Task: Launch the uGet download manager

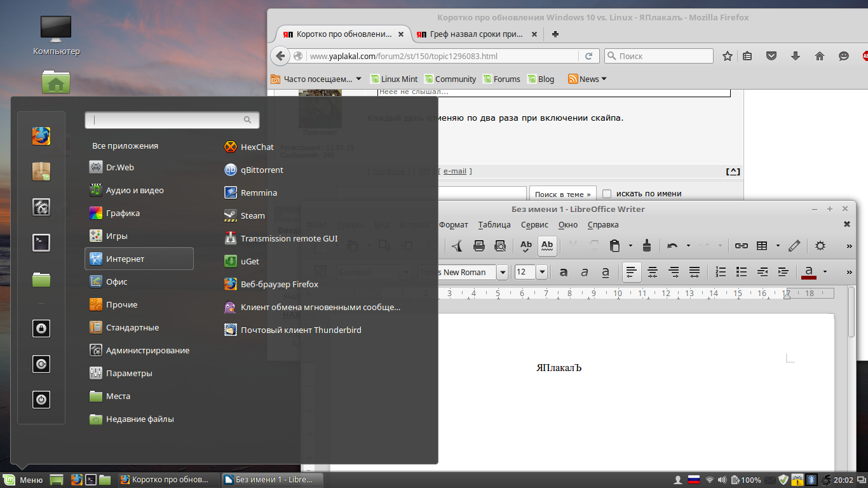Action: [241, 261]
